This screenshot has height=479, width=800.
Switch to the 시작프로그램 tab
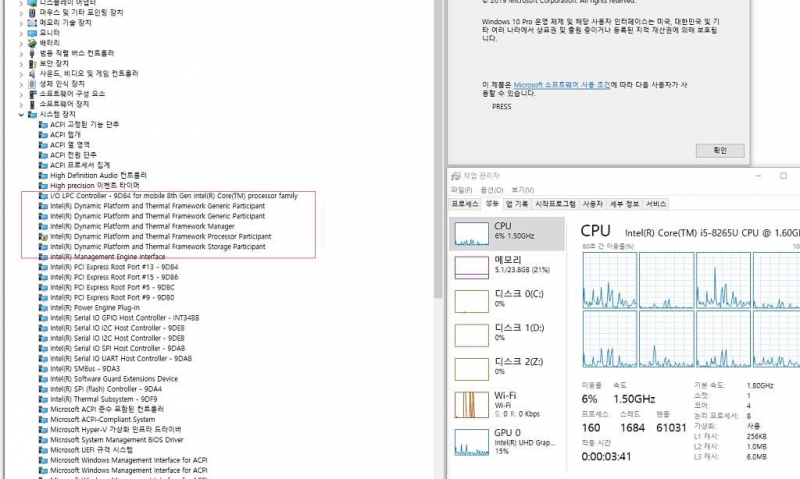click(x=555, y=204)
